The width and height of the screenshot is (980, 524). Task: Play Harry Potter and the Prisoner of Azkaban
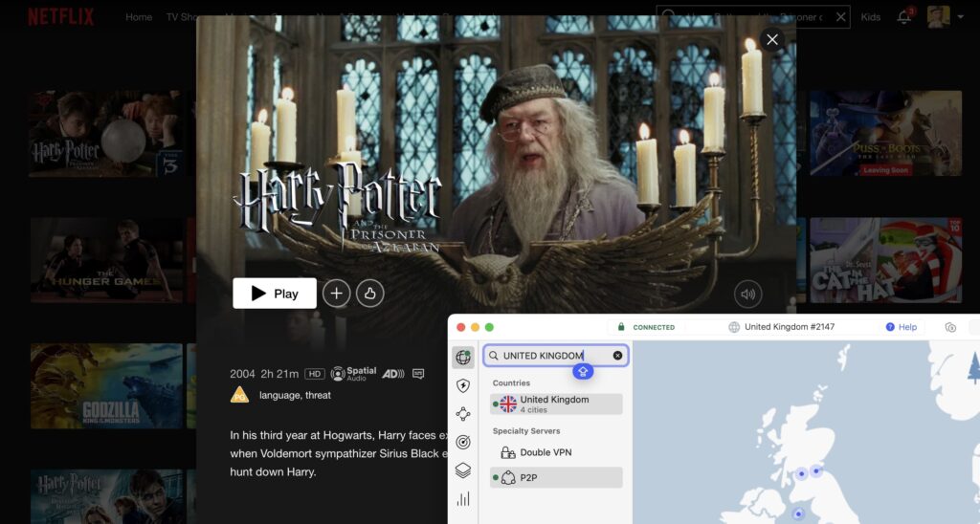[275, 294]
